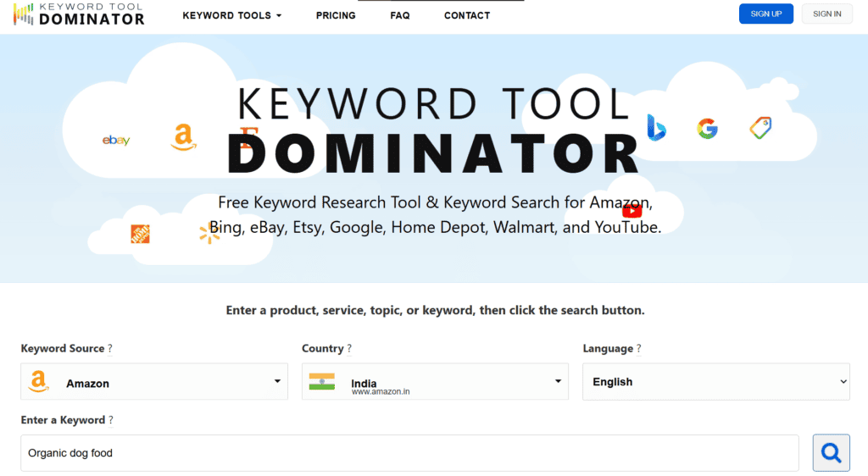Open the FAQ page
The width and height of the screenshot is (868, 476).
pos(400,15)
